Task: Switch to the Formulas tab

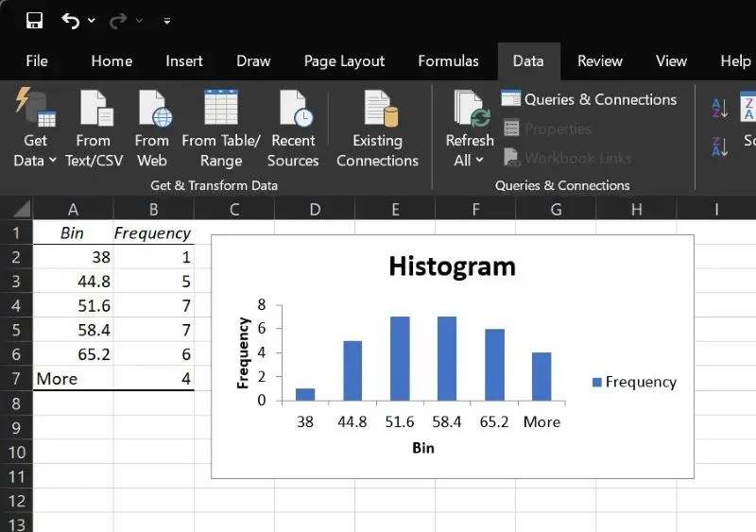Action: [448, 60]
